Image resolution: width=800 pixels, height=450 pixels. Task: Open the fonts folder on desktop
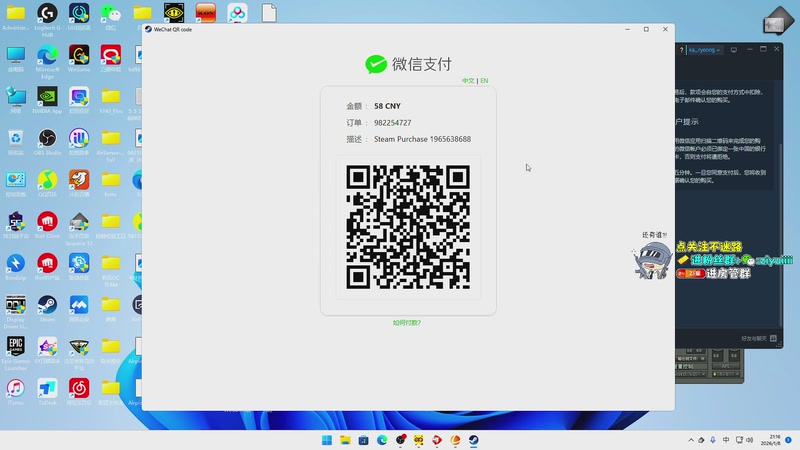point(111,184)
